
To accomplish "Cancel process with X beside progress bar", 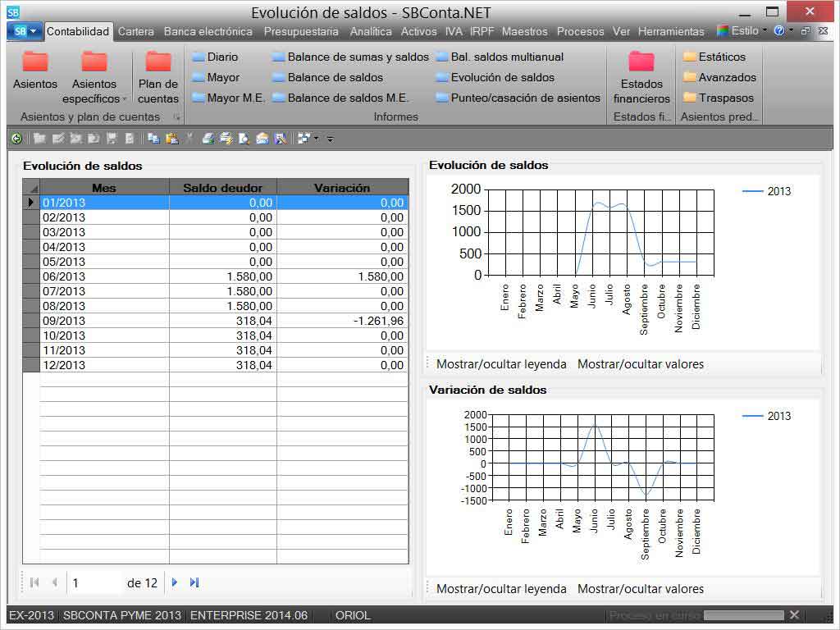I will click(794, 615).
